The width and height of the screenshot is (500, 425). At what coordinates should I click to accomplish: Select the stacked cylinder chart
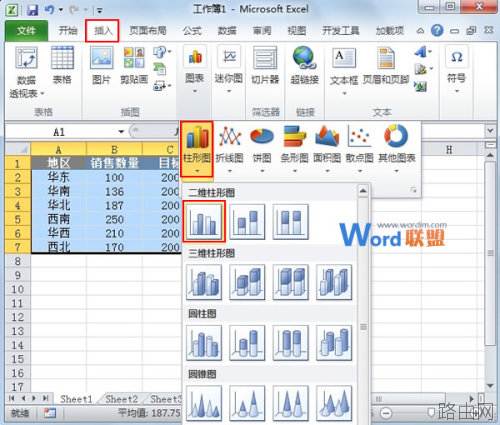tap(247, 343)
